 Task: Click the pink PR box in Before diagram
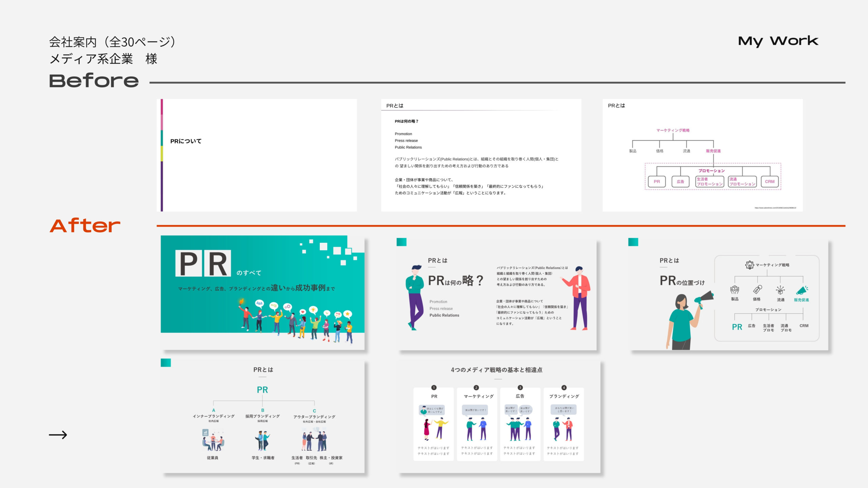pyautogui.click(x=657, y=182)
